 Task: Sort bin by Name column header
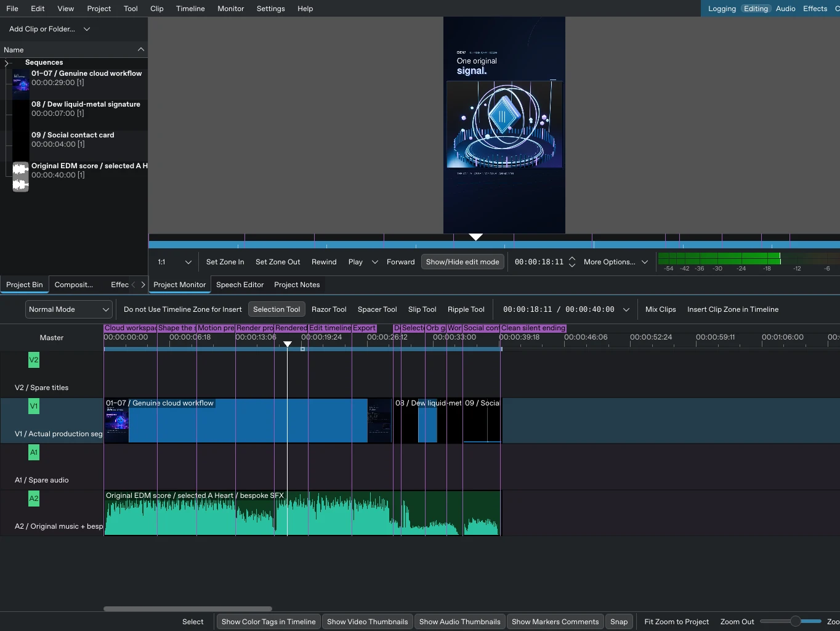point(74,50)
